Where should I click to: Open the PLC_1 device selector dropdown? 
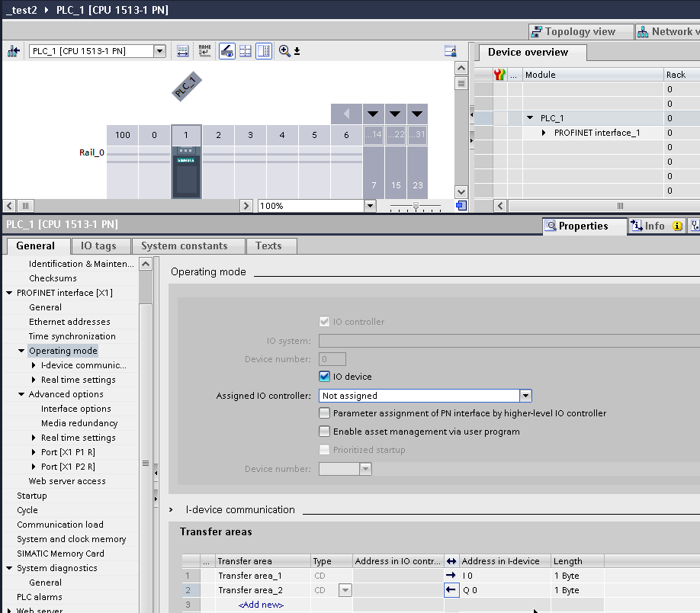click(159, 51)
